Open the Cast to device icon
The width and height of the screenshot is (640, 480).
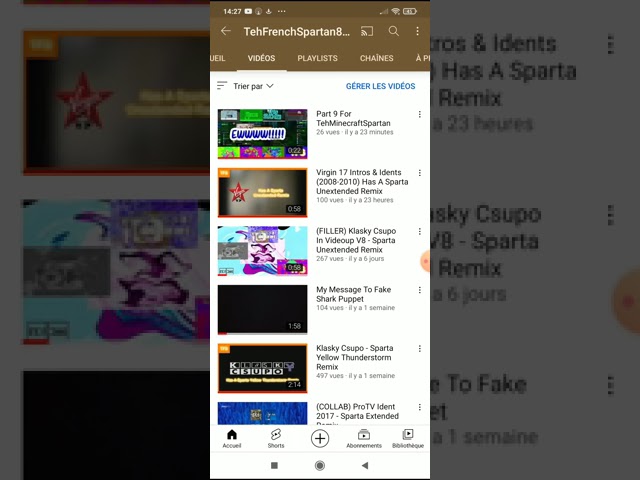[367, 31]
